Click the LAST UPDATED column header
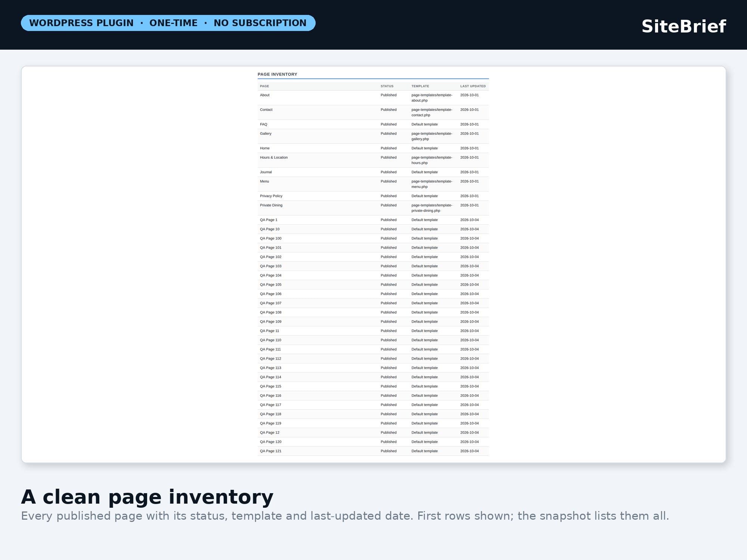This screenshot has width=747, height=560. (473, 86)
